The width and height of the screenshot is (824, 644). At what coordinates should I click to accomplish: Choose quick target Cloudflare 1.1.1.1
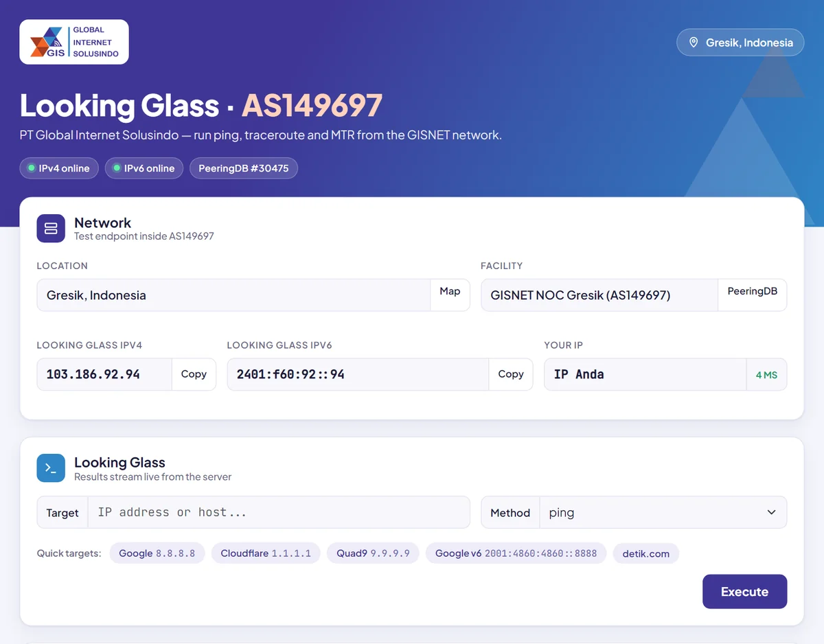(x=266, y=553)
